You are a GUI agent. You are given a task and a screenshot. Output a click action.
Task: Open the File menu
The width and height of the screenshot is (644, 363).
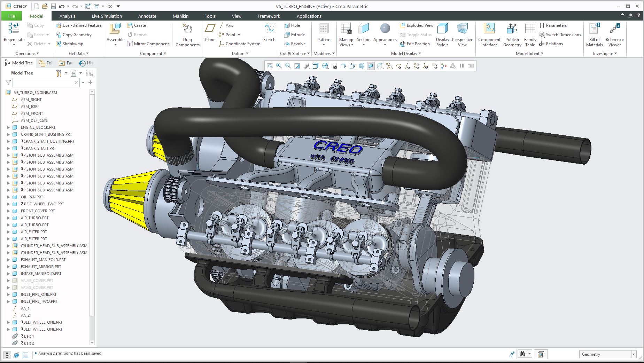tap(11, 16)
